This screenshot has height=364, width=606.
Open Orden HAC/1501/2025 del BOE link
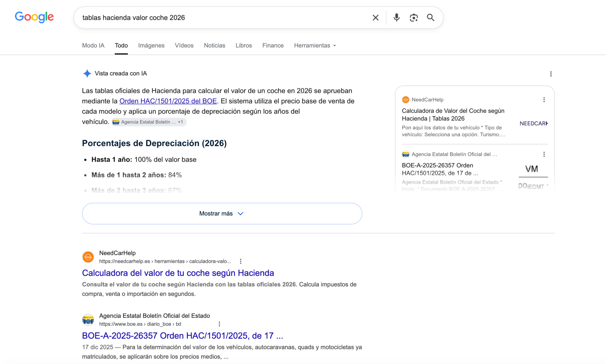[168, 101]
